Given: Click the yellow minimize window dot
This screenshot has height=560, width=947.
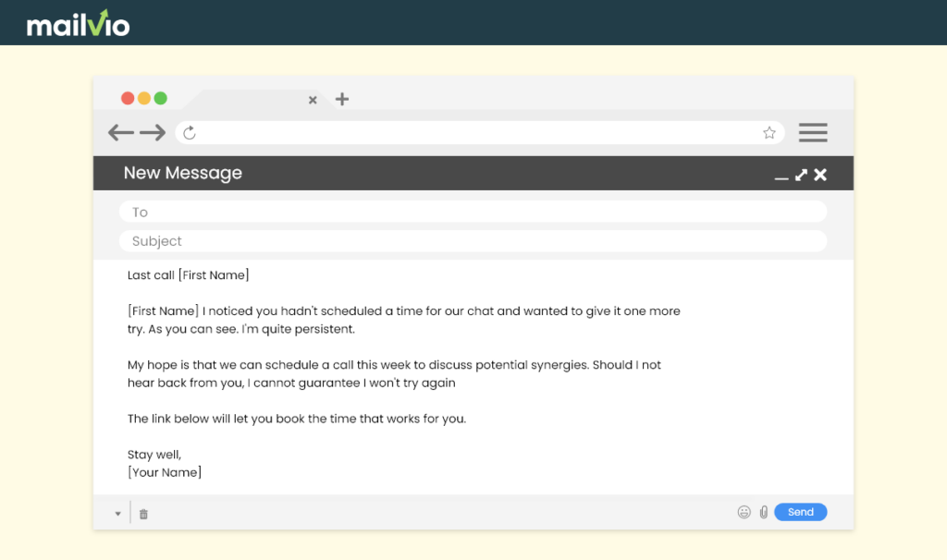Looking at the screenshot, I should [143, 98].
